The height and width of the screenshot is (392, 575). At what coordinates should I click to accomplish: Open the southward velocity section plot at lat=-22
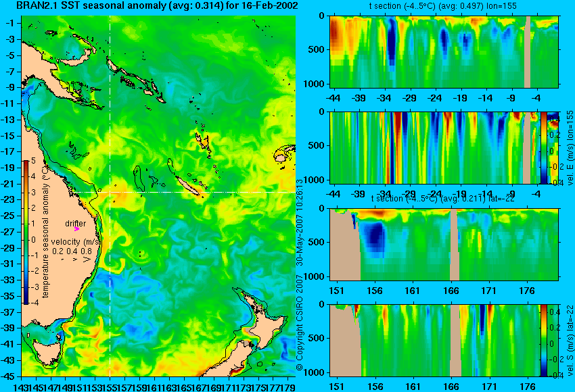[444, 341]
